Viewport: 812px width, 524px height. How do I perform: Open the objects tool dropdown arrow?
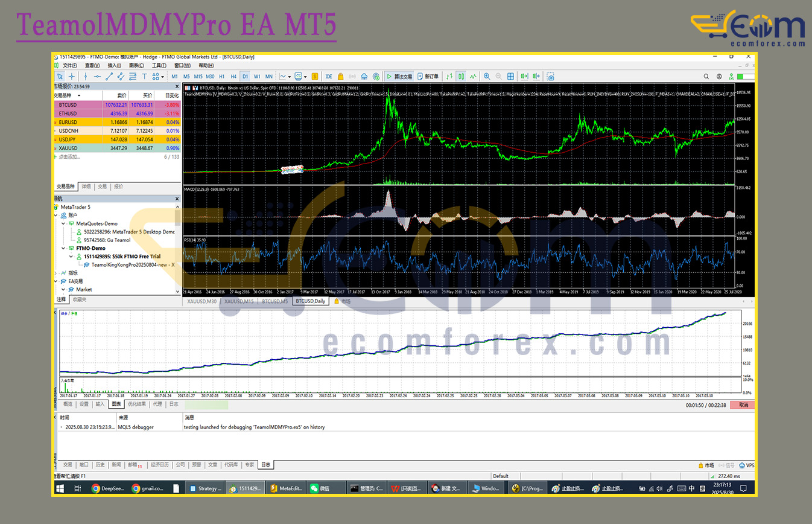pyautogui.click(x=163, y=77)
